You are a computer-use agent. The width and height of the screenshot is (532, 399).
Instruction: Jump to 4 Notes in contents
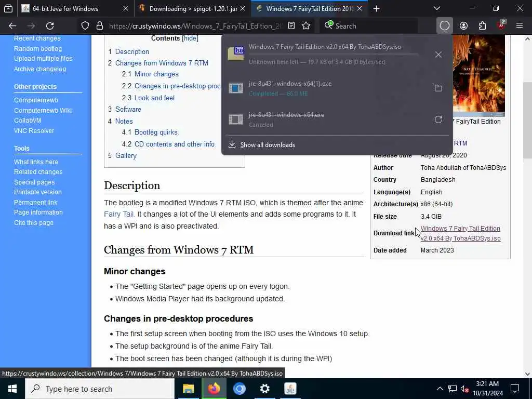pyautogui.click(x=121, y=121)
